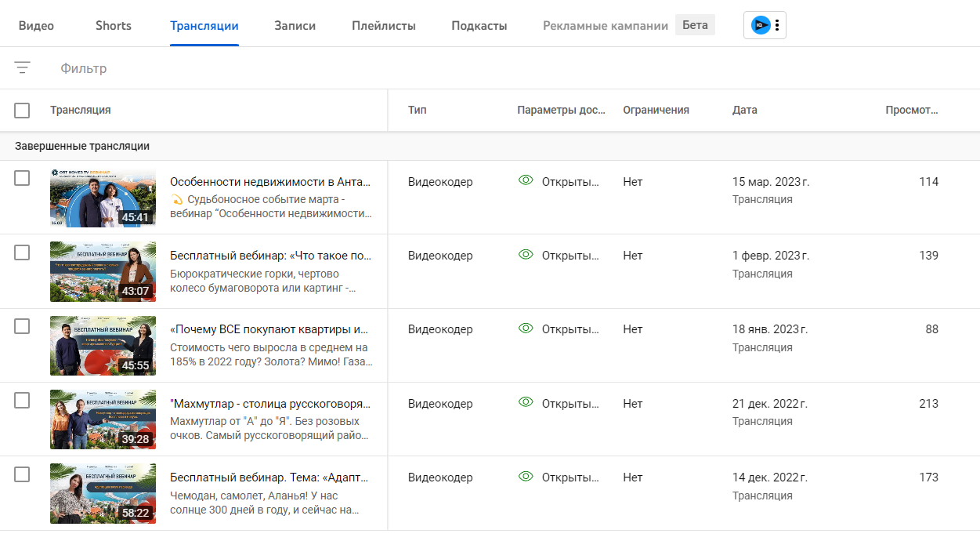The width and height of the screenshot is (980, 541).
Task: Click the eye icon for the 18 янв. 2023 stream
Action: tap(526, 329)
